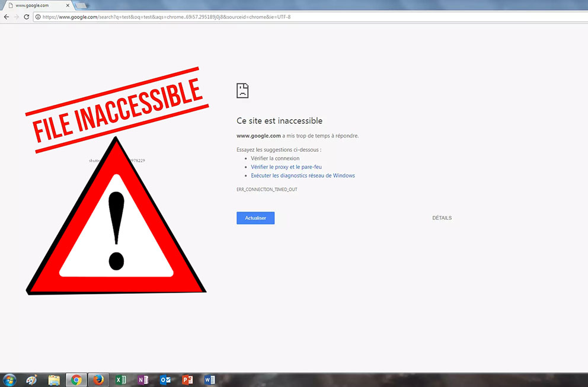Open Word from the taskbar
The height and width of the screenshot is (387, 588).
[210, 380]
